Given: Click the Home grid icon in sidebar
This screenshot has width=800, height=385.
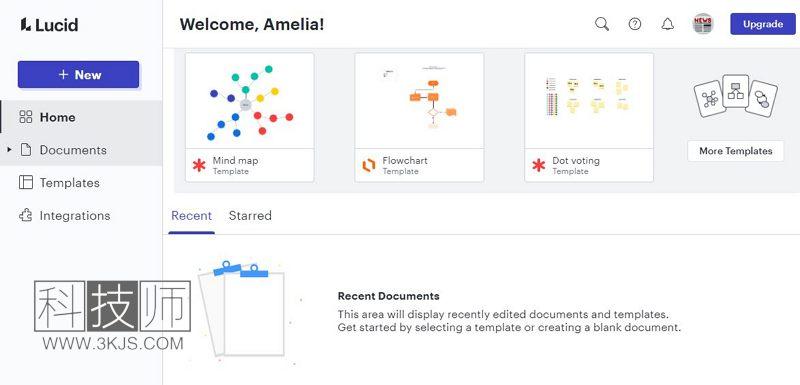Looking at the screenshot, I should coord(26,117).
